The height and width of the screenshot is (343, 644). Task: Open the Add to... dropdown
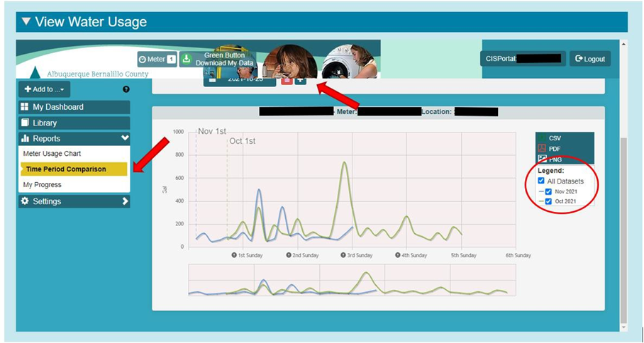[x=44, y=89]
